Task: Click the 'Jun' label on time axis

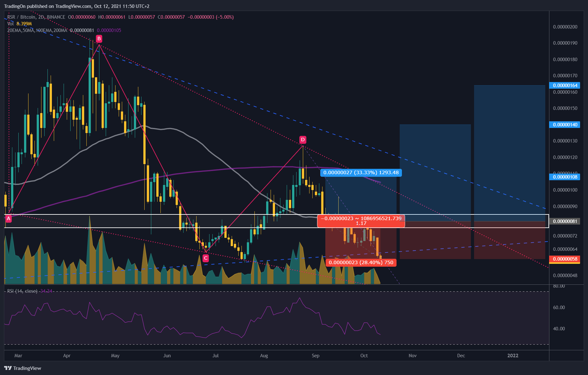Action: (167, 355)
